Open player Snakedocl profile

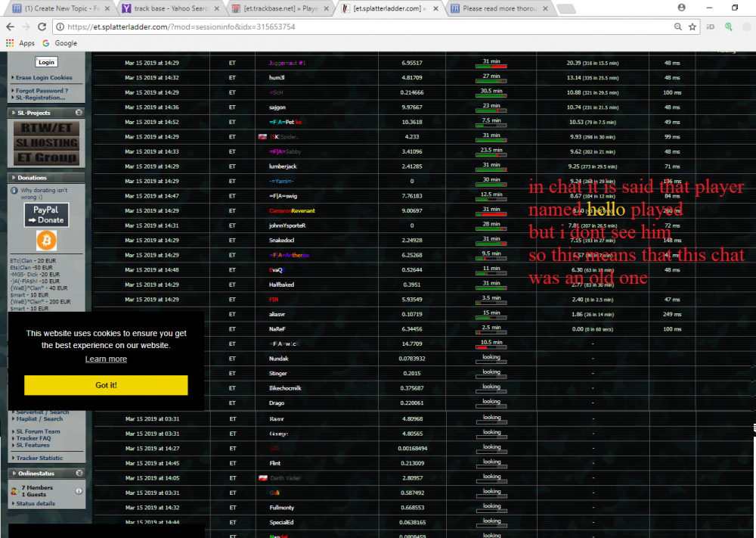(281, 241)
